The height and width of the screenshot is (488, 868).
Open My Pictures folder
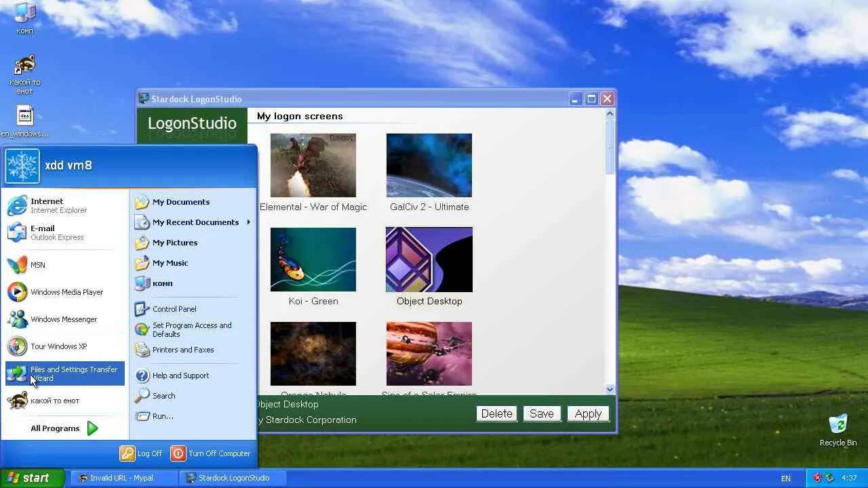coord(193,243)
